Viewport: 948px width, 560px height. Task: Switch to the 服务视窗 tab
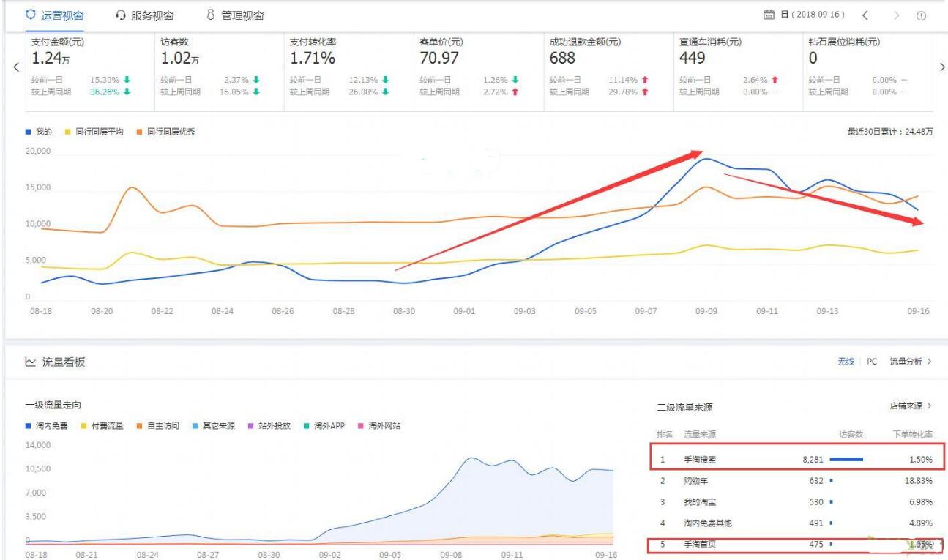pyautogui.click(x=145, y=15)
